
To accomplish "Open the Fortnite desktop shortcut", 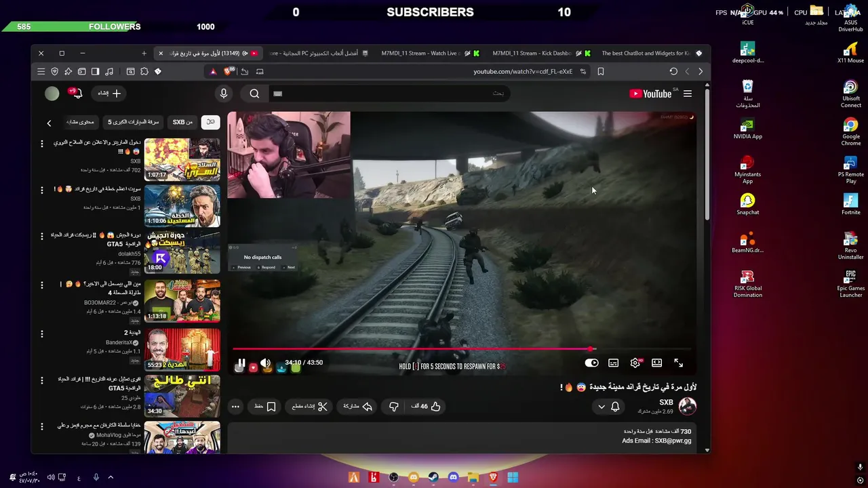I will tap(850, 204).
